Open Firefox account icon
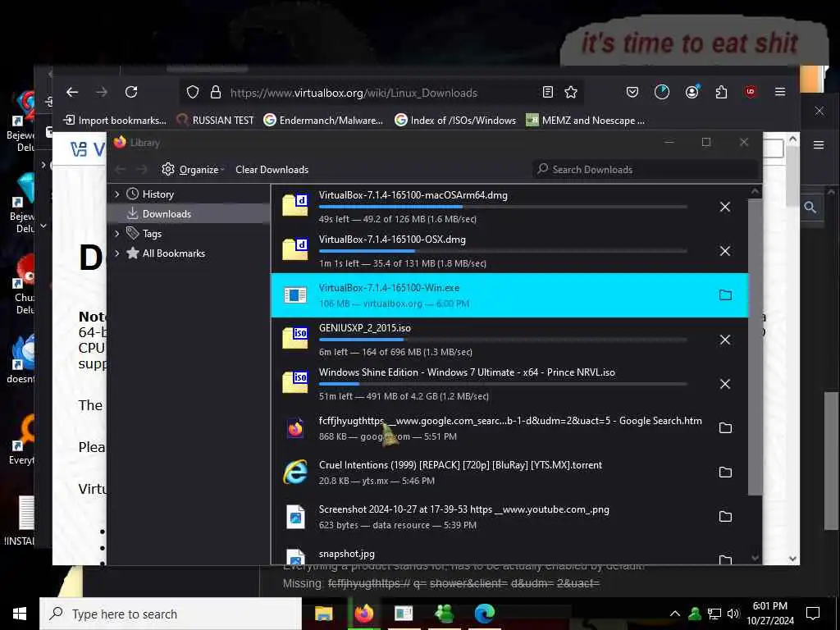The width and height of the screenshot is (840, 630). coord(692,92)
